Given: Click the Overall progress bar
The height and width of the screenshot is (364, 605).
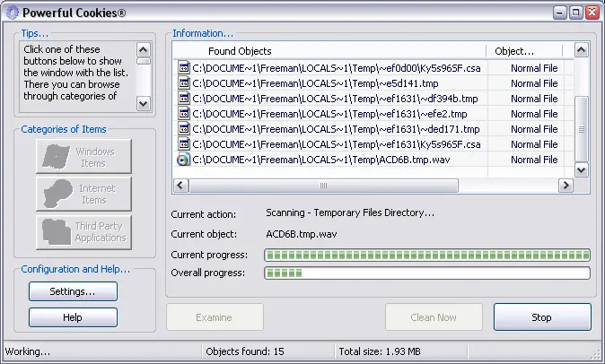Looking at the screenshot, I should [x=427, y=273].
